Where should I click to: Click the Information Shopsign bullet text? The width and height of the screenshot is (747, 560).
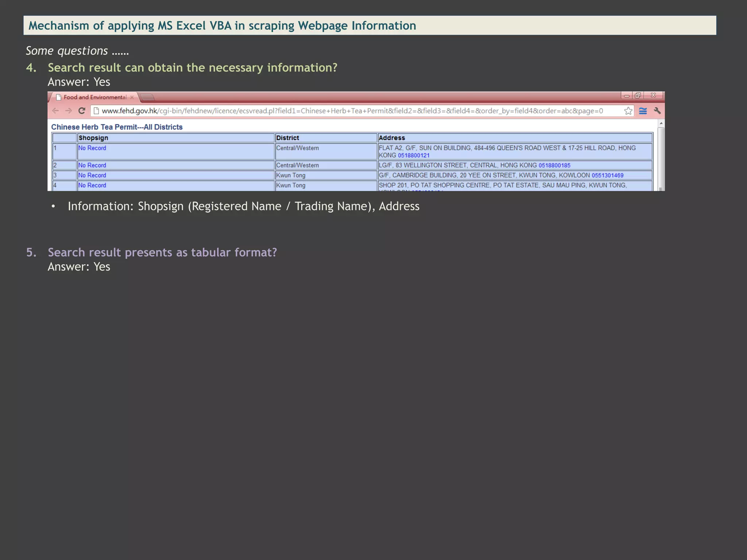(244, 206)
